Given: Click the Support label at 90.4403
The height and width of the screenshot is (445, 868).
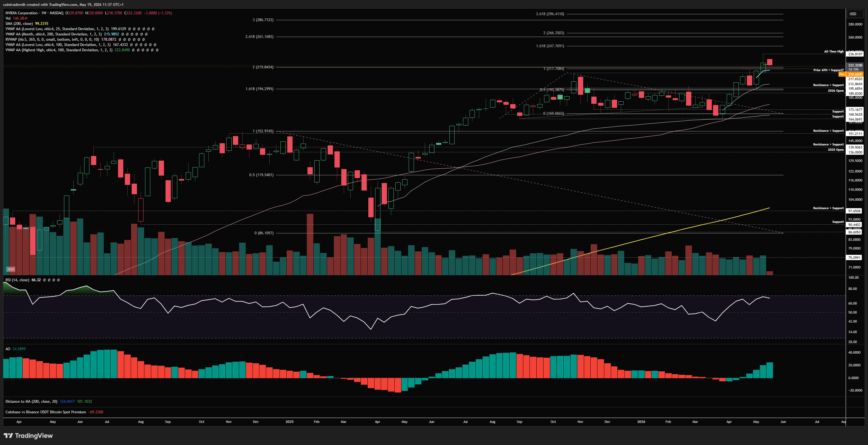Looking at the screenshot, I should click(x=838, y=222).
